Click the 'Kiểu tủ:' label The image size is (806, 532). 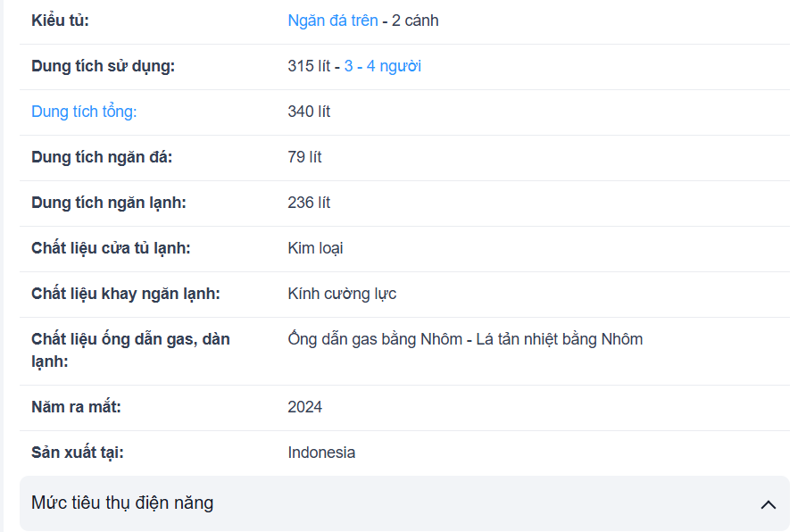click(60, 21)
